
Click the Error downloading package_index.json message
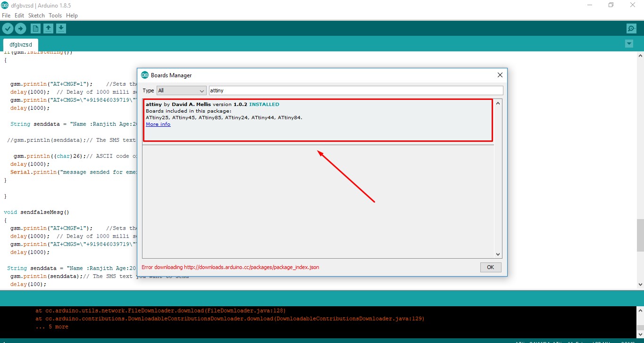click(230, 267)
